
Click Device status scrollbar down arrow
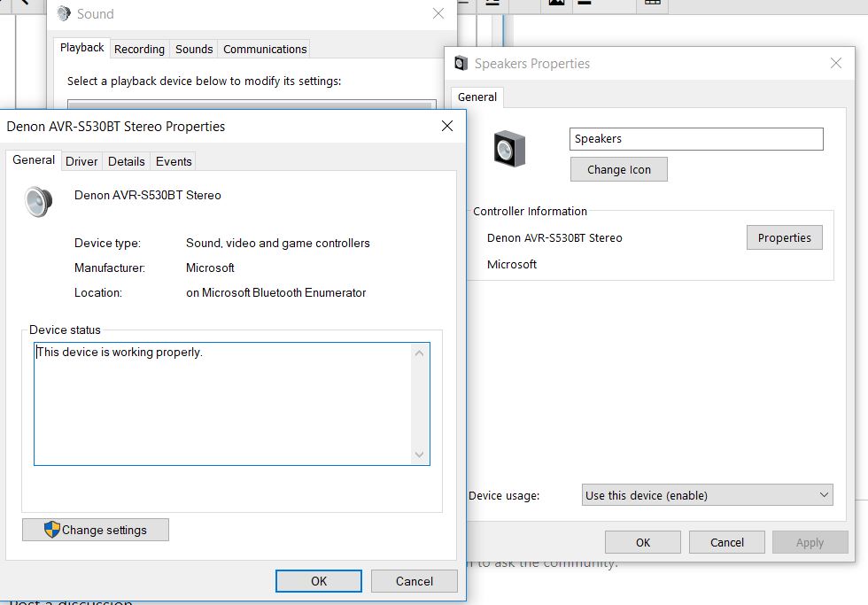pyautogui.click(x=419, y=454)
